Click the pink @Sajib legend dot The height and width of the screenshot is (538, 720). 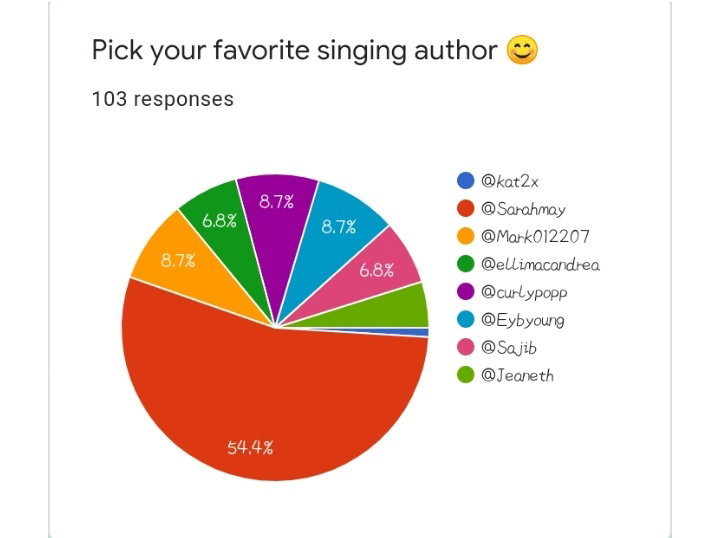pos(466,347)
